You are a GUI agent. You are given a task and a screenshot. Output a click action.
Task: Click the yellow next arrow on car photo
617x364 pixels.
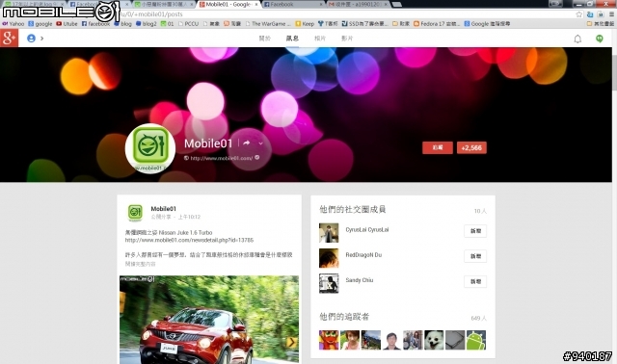291,342
